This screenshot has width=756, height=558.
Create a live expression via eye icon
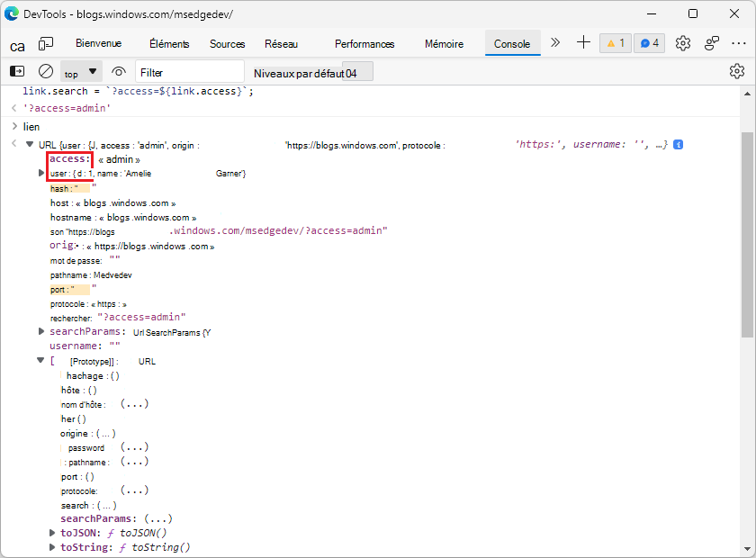coord(119,72)
